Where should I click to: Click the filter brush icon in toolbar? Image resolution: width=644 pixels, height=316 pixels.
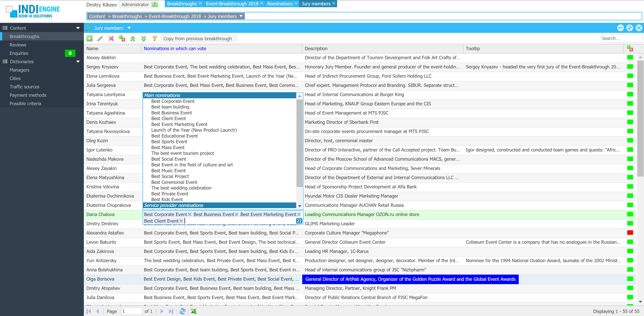tap(154, 39)
